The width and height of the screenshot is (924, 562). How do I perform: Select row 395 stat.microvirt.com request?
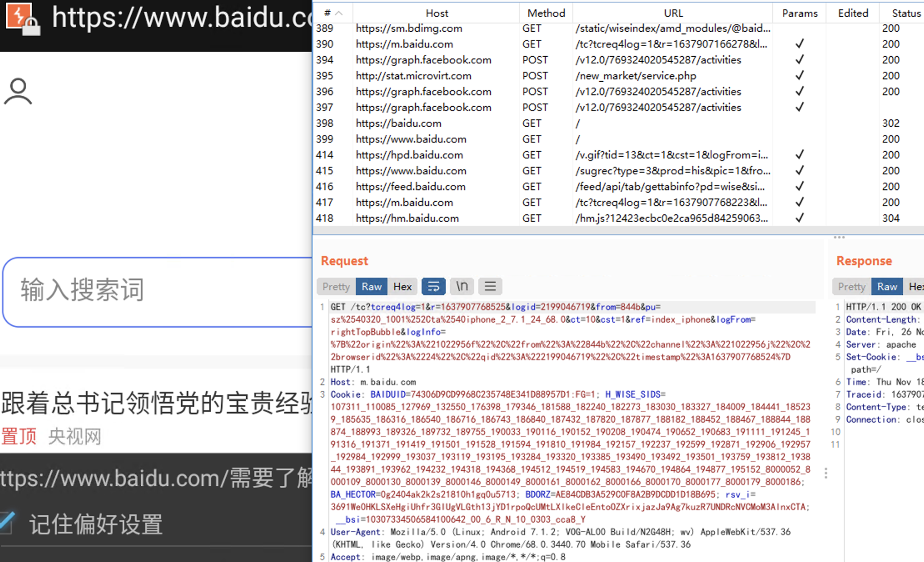click(x=618, y=76)
